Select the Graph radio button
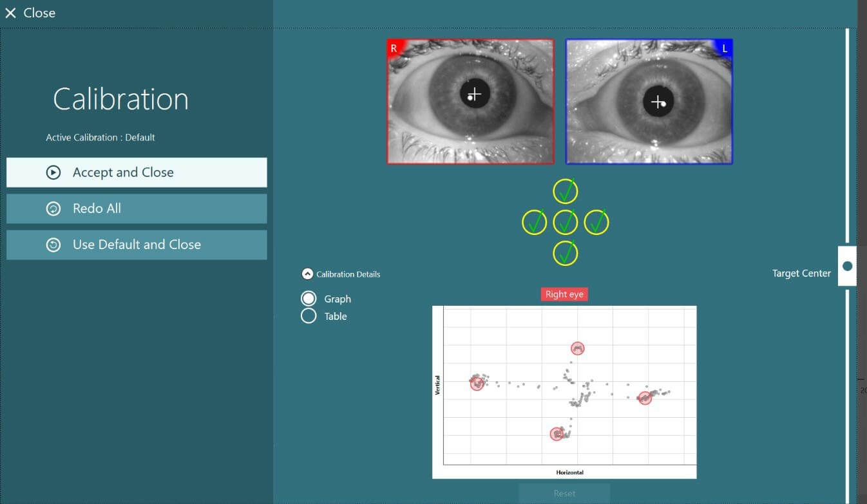Viewport: 867px width, 504px height. [309, 298]
